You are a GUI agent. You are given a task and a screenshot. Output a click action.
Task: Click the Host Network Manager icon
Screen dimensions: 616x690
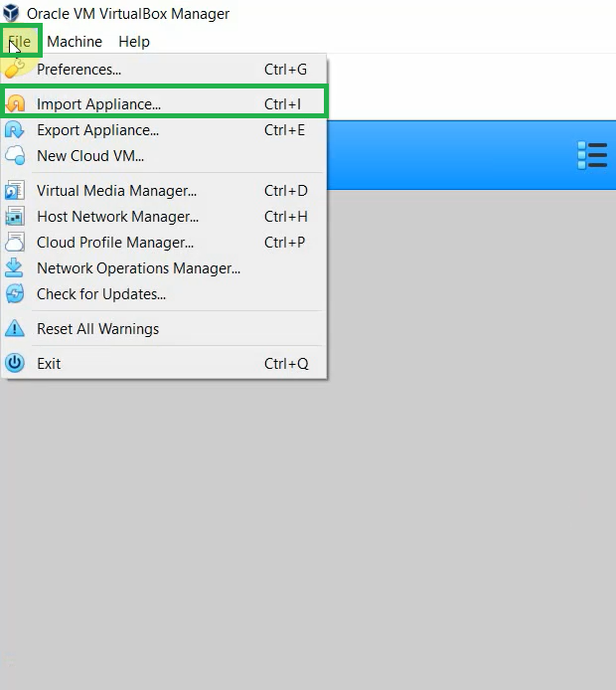point(15,216)
